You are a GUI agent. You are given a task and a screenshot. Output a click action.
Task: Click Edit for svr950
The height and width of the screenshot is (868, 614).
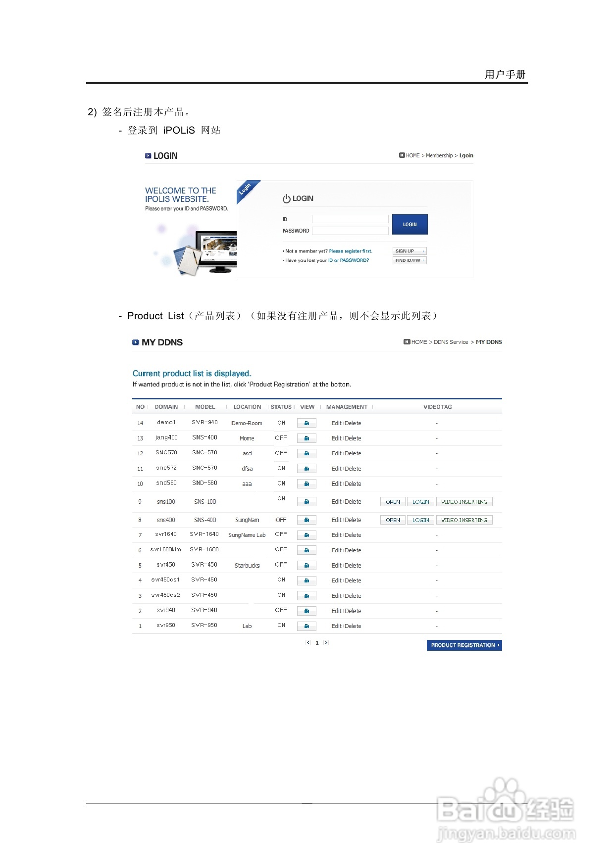(337, 626)
